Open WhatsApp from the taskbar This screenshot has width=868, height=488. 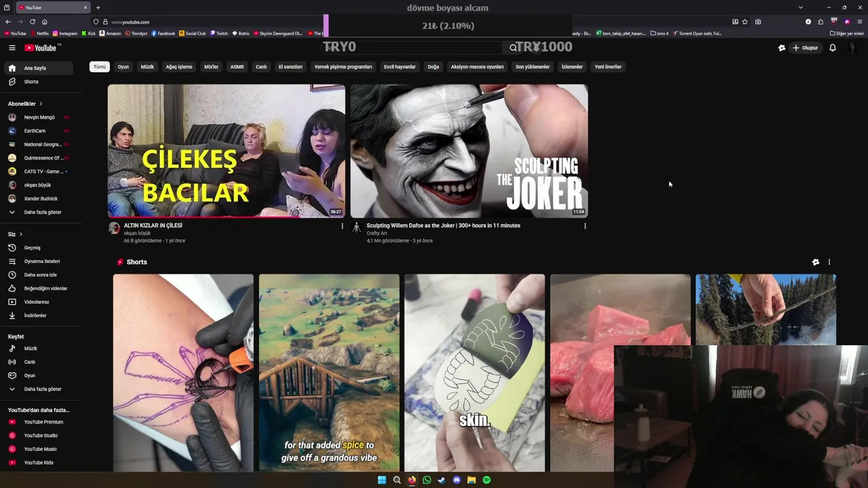(x=427, y=480)
